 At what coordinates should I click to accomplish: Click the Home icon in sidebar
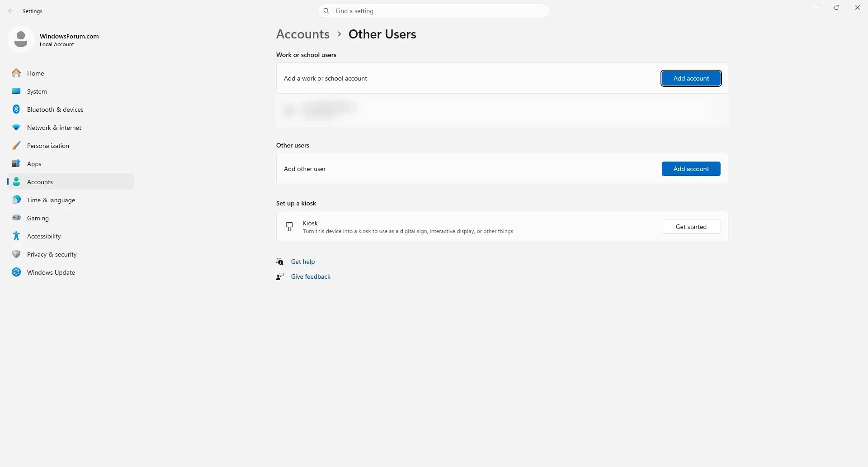pyautogui.click(x=16, y=73)
